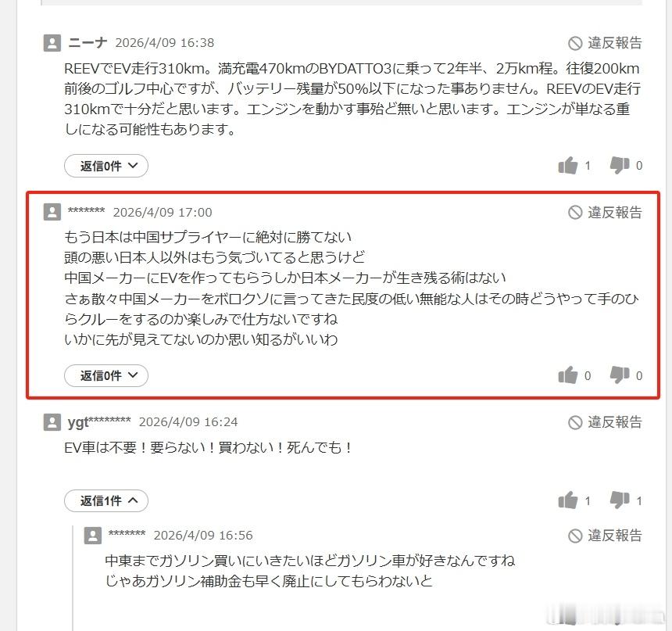
Task: Dislike ニーナ's comment with thumbs down
Action: [x=620, y=165]
